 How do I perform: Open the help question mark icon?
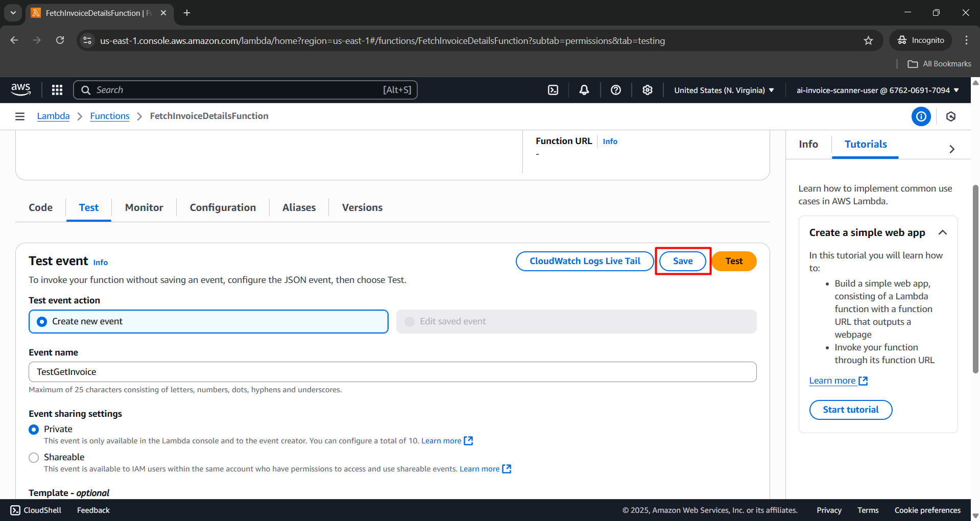tap(616, 90)
